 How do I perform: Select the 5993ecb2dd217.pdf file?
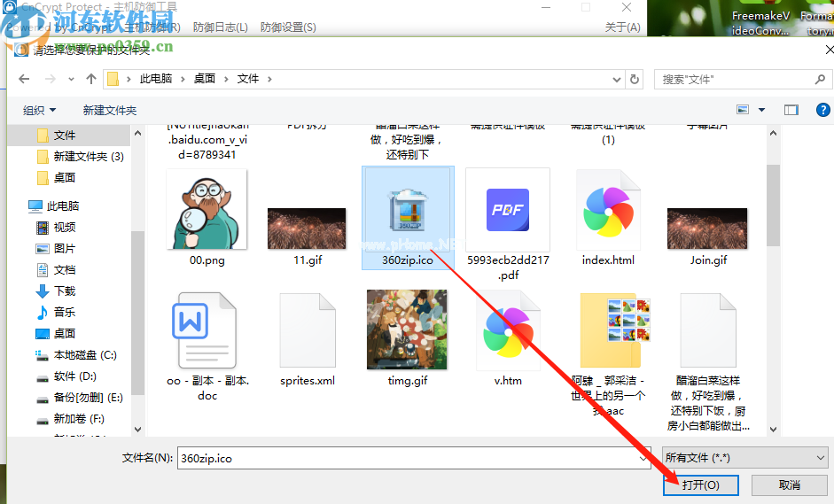[x=507, y=218]
